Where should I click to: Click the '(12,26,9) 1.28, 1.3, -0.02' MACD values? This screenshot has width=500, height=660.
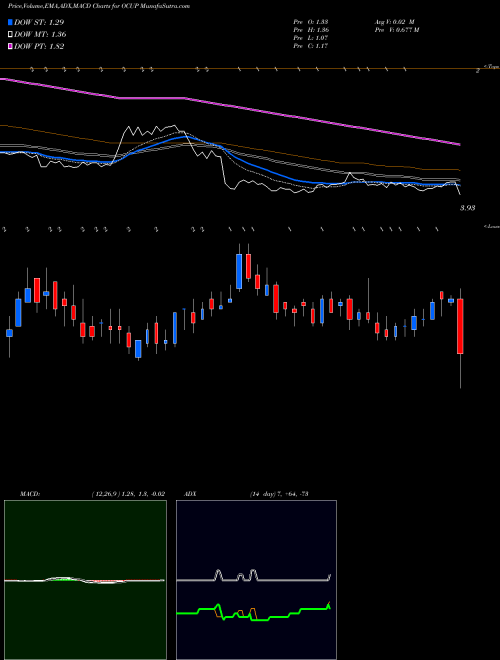point(128,494)
